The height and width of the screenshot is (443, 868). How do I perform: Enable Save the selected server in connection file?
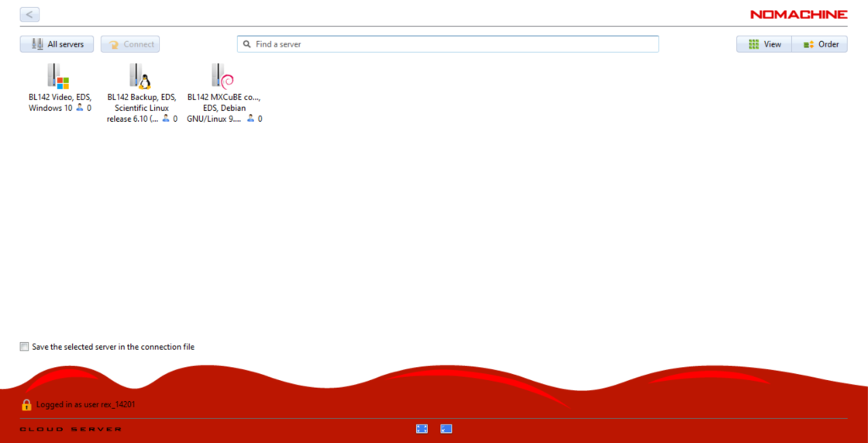[x=24, y=347]
